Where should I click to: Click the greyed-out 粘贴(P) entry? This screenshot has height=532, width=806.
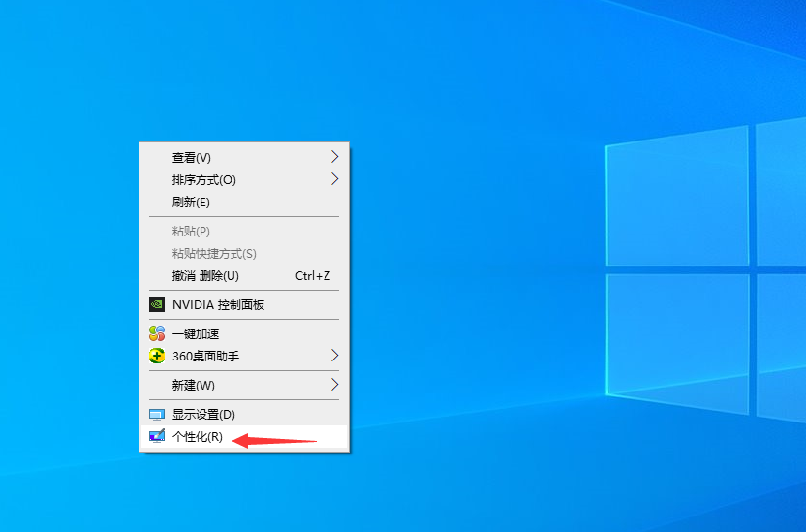[x=191, y=231]
